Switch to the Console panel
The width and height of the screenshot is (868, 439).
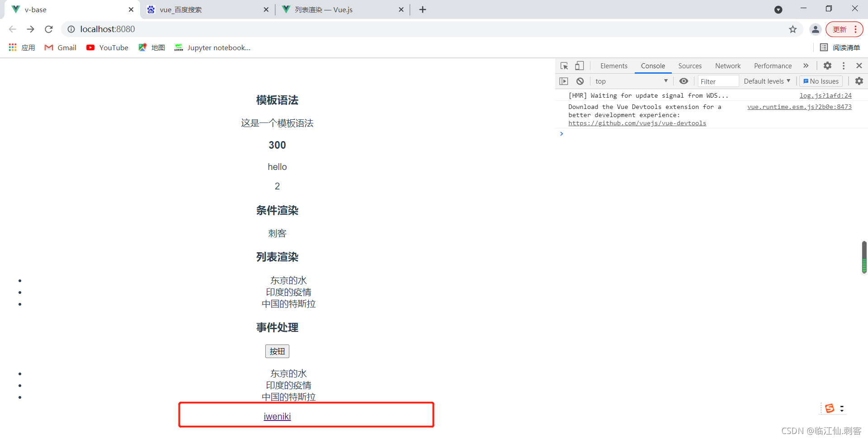tap(653, 66)
